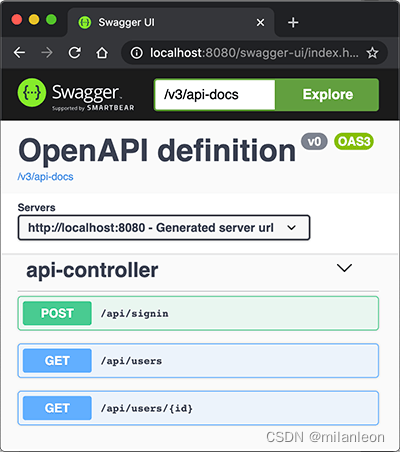Bookmark this page with the star icon
Image resolution: width=400 pixels, height=452 pixels.
372,53
